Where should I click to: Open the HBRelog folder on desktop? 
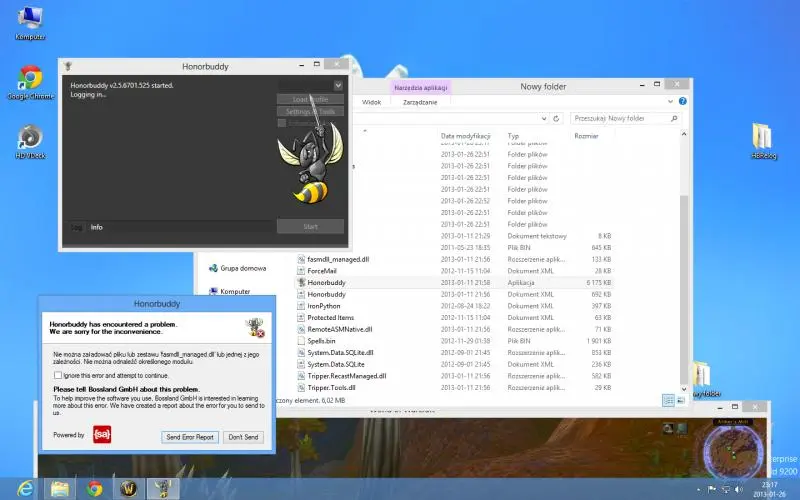[762, 138]
